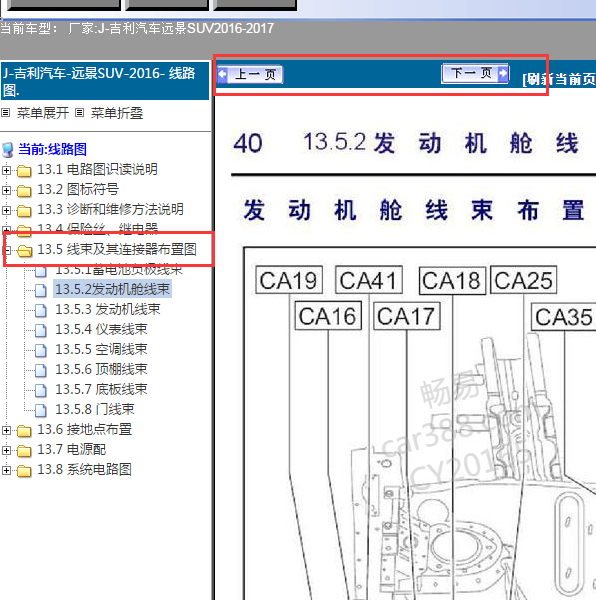596x600 pixels.
Task: Collapse all menus with 菜单折叠
Action: [x=117, y=113]
